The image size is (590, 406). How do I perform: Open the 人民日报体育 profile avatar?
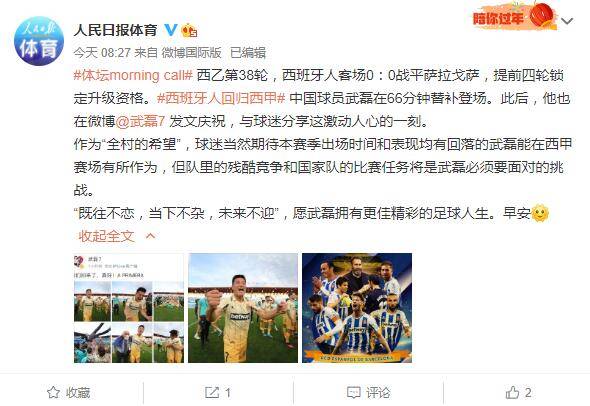pyautogui.click(x=39, y=41)
